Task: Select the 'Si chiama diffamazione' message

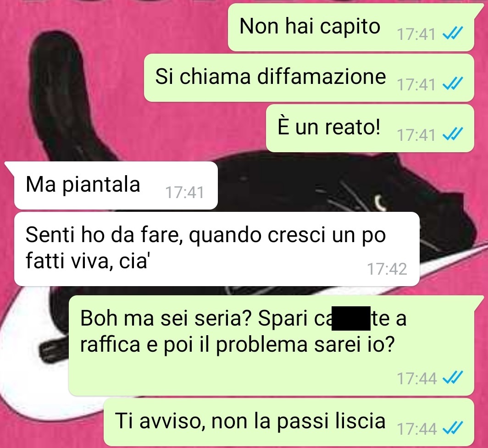Action: pyautogui.click(x=309, y=78)
